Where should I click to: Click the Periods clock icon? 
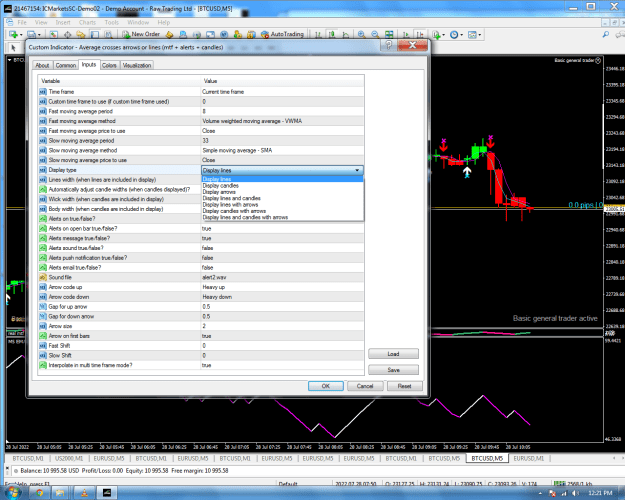point(454,35)
